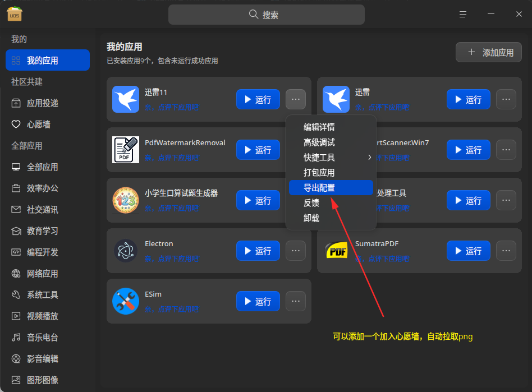Click the review link under PdfWatermarkRemoval
Viewport: 532px width, 392px height.
(172, 158)
